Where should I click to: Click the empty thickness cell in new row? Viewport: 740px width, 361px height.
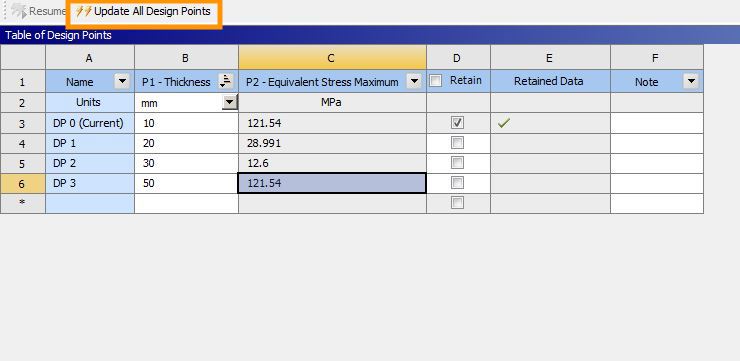click(x=186, y=203)
